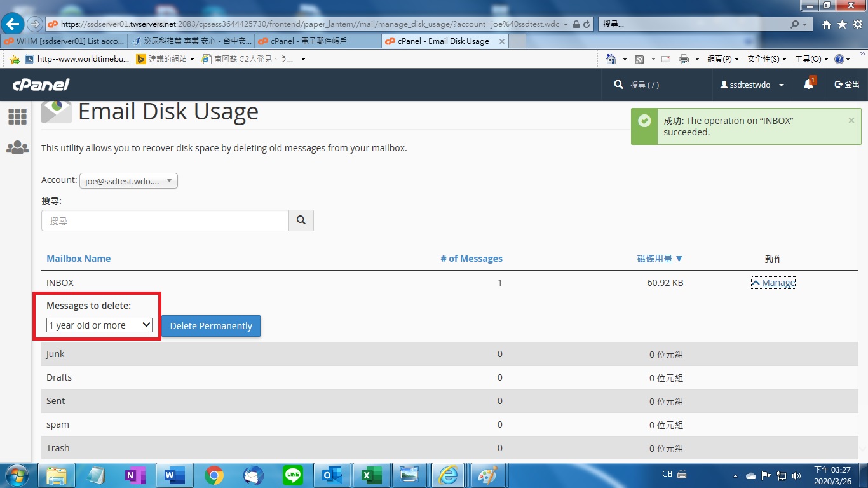Click the search magnifier button beside mailbox search
Screen dimensions: 868x488
(x=301, y=220)
